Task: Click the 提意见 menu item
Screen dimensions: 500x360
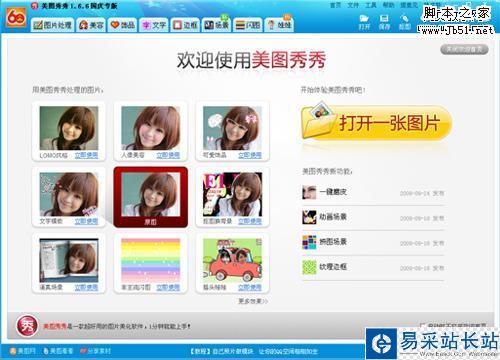Action: coord(409,5)
